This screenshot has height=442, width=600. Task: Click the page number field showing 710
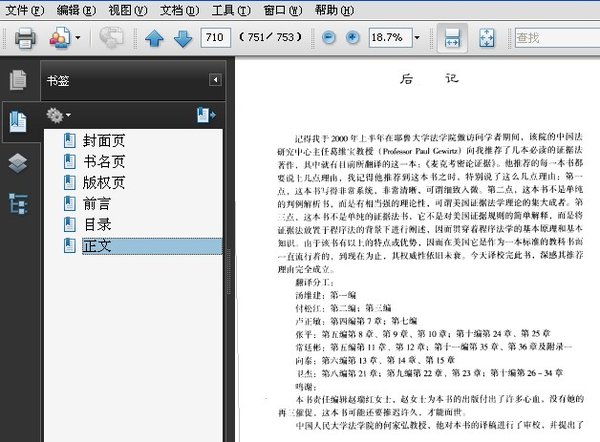pos(215,38)
